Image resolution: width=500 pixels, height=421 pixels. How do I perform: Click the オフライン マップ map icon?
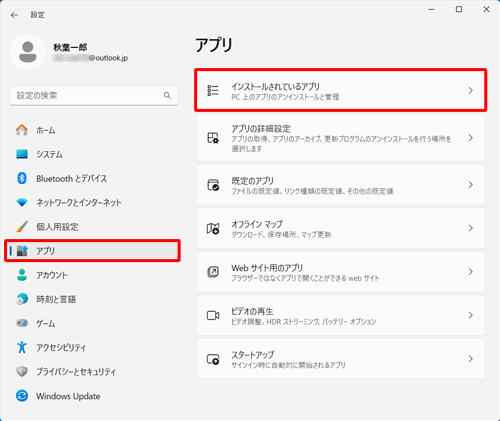tap(213, 228)
